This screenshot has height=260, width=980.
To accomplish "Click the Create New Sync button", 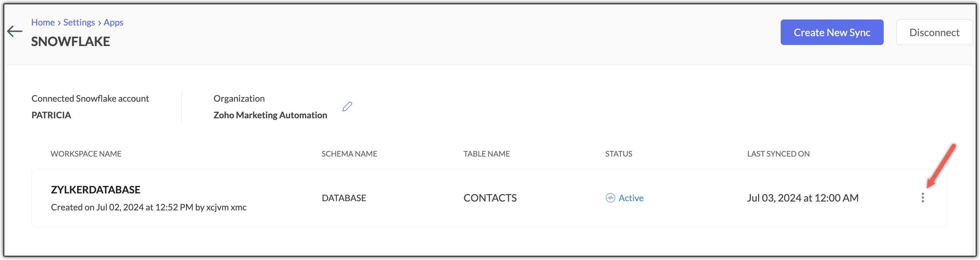I will pos(832,32).
